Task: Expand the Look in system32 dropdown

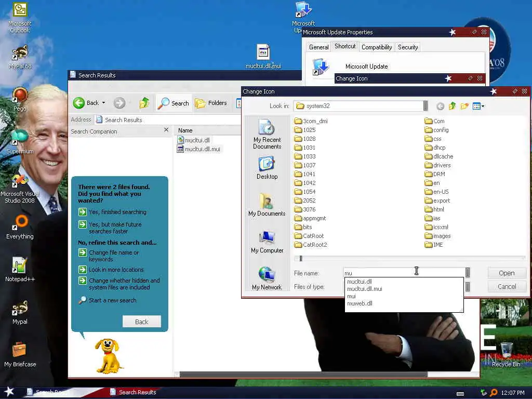Action: tap(425, 106)
